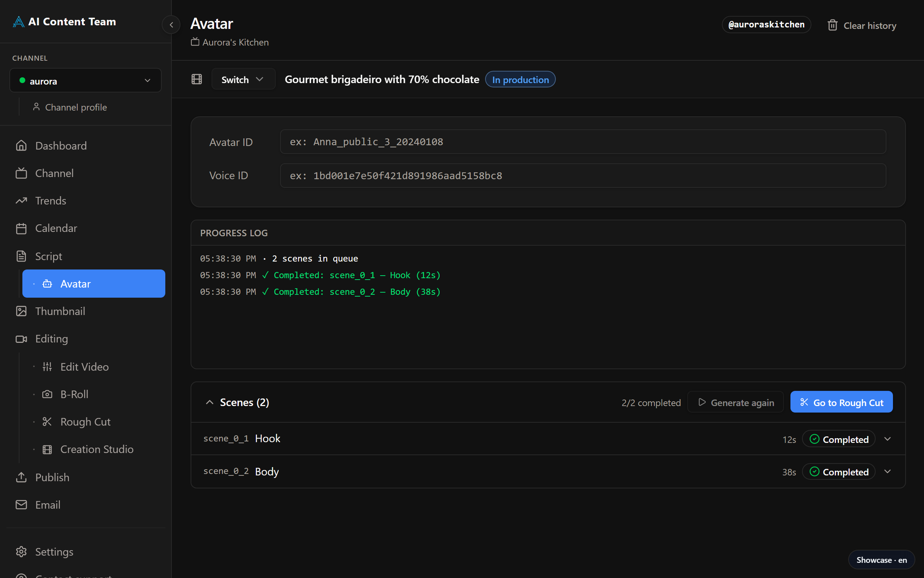
Task: Select the Avatar sub-item
Action: (x=94, y=284)
